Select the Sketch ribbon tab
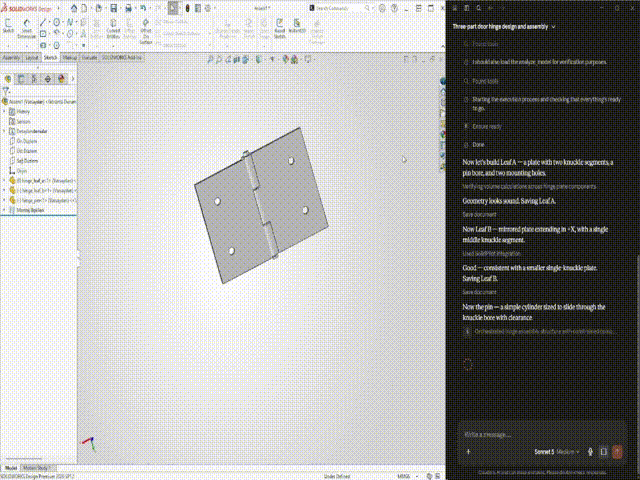Screen dimensions: 640x480 point(51,58)
